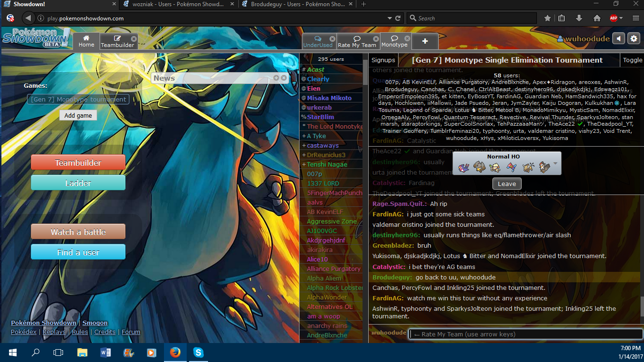Viewport: 644px width, 362px height.
Task: Open the Replays link
Action: click(54, 332)
